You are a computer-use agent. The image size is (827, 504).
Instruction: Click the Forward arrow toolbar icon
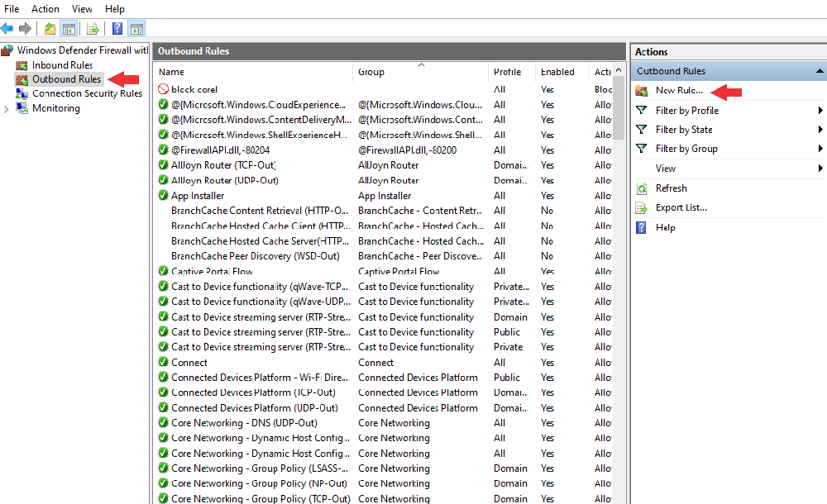coord(25,28)
